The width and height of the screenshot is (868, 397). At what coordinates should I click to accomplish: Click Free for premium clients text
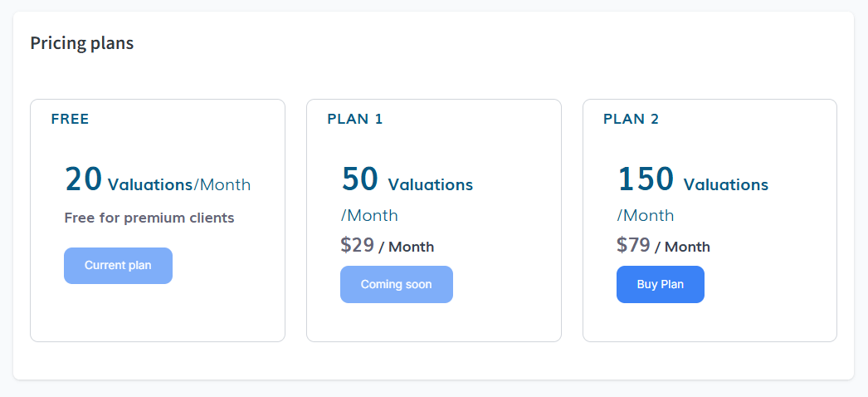149,218
